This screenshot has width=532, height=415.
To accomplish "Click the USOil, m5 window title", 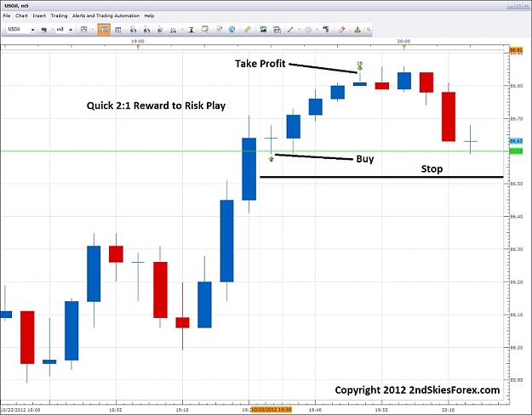I will (16, 6).
